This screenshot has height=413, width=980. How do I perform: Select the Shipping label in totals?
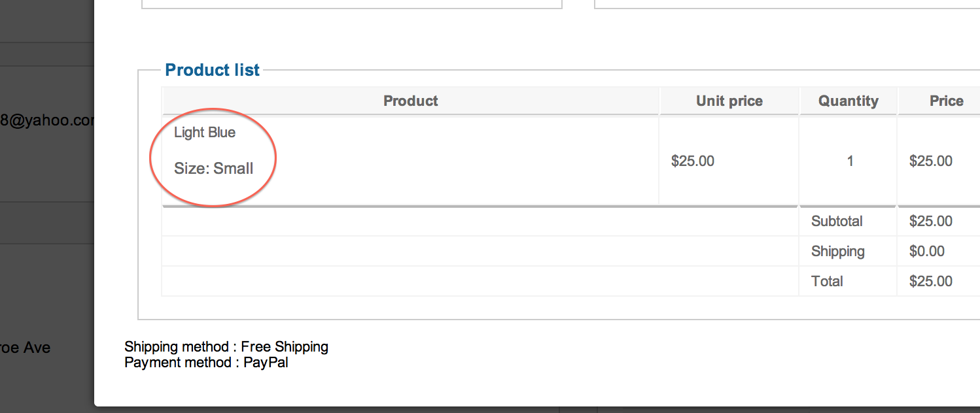point(837,252)
